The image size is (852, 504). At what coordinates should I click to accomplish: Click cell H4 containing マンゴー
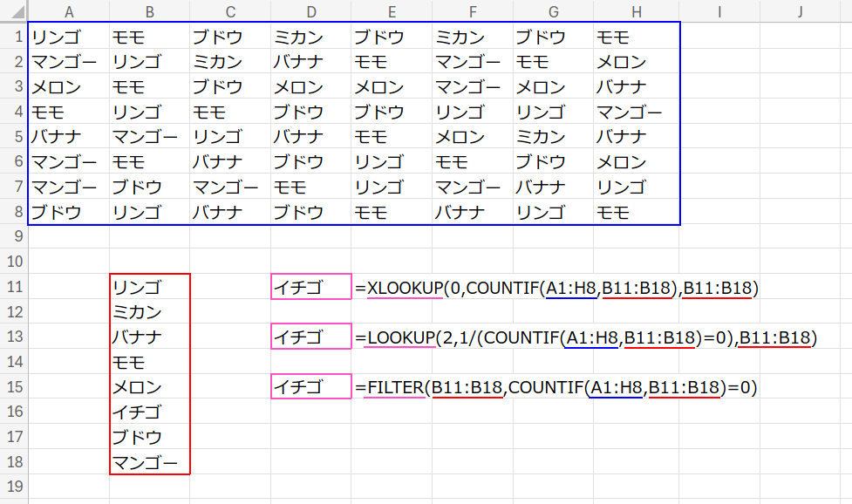click(637, 112)
